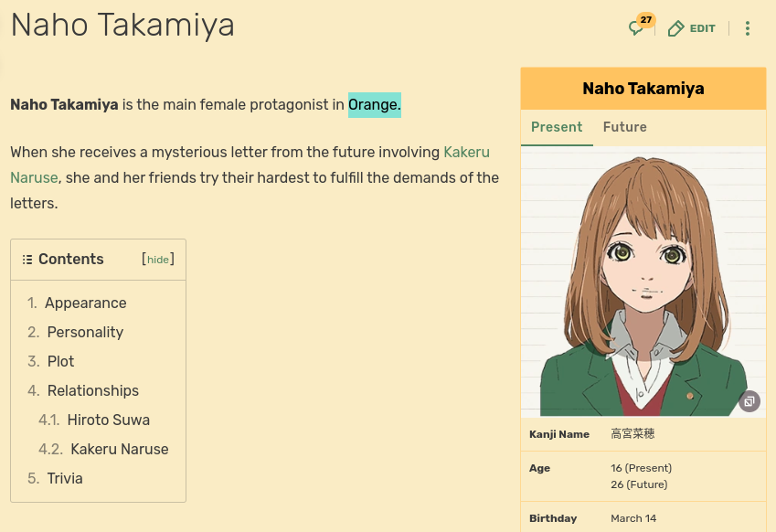Screen dimensions: 776x532
Task: Open the Hiroto Suwa subsection
Action: 109,420
